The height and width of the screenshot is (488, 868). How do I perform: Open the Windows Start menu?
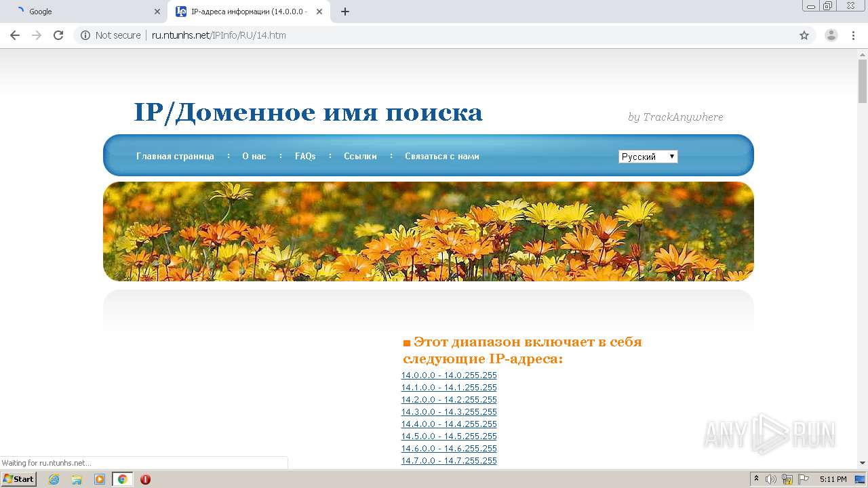(x=19, y=479)
